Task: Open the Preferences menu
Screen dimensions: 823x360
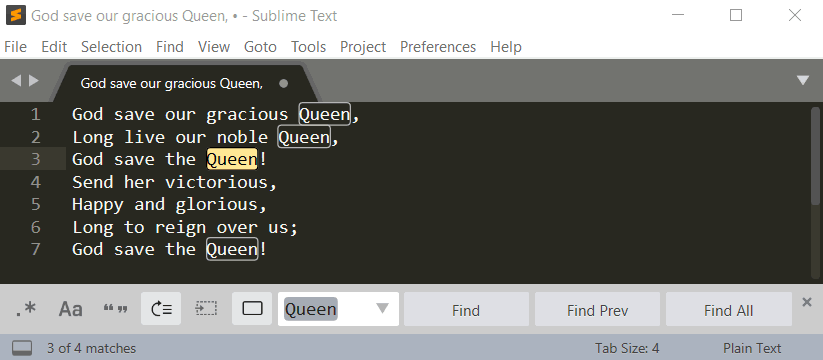Action: click(438, 47)
